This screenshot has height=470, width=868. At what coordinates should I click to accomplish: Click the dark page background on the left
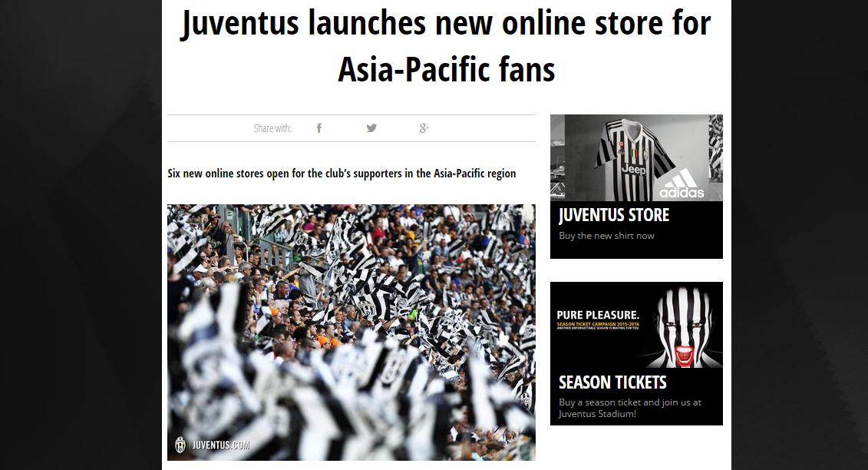[81, 235]
